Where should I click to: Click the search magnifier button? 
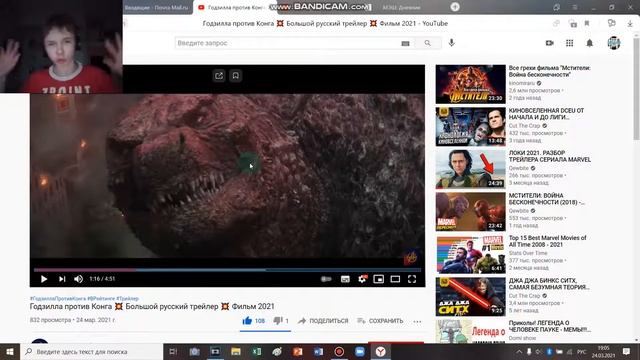tap(427, 43)
